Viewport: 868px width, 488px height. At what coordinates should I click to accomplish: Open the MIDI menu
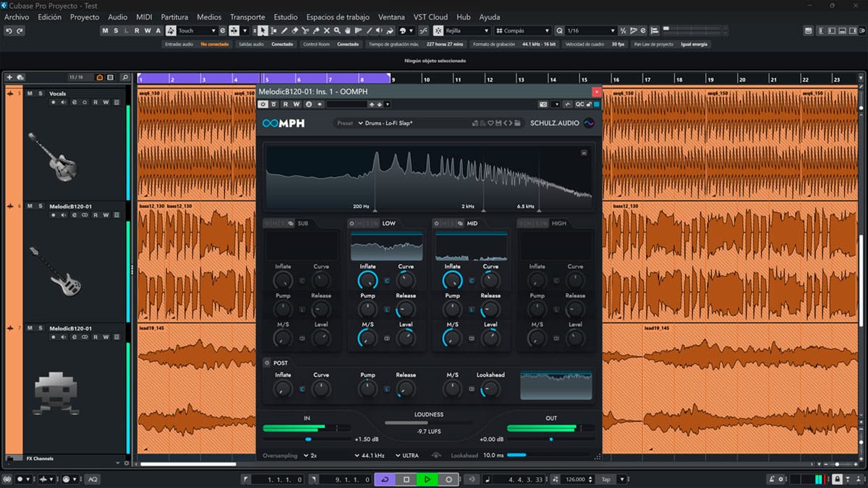point(144,17)
